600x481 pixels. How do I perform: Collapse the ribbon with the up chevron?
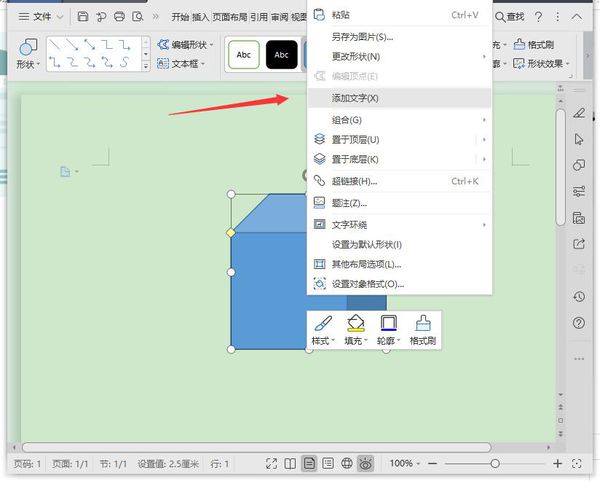pos(577,16)
